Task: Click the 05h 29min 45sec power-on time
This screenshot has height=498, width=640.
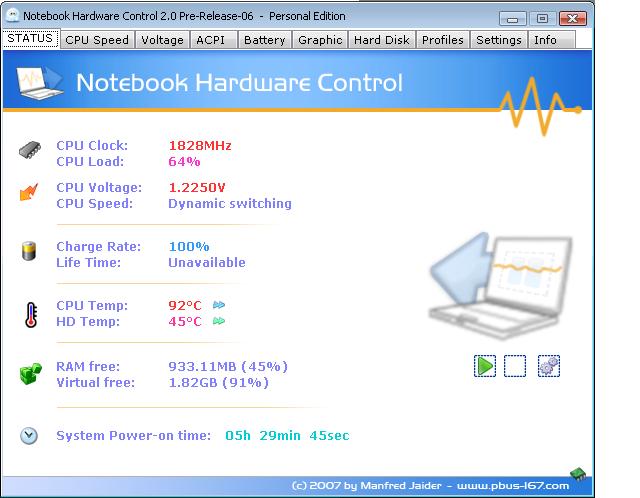Action: pos(287,436)
